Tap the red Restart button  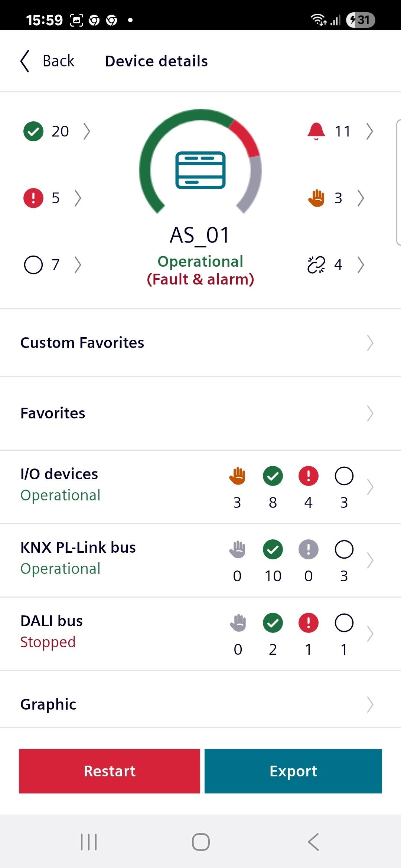tap(110, 771)
